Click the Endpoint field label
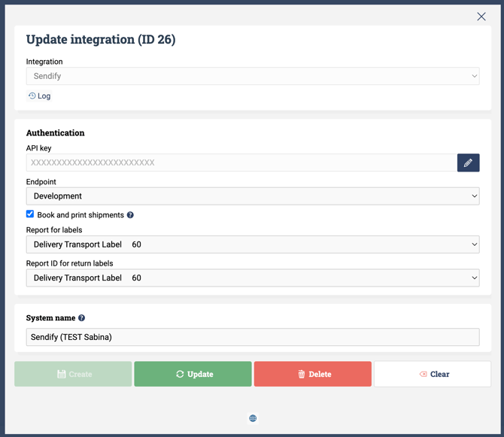504x437 pixels. (x=41, y=182)
